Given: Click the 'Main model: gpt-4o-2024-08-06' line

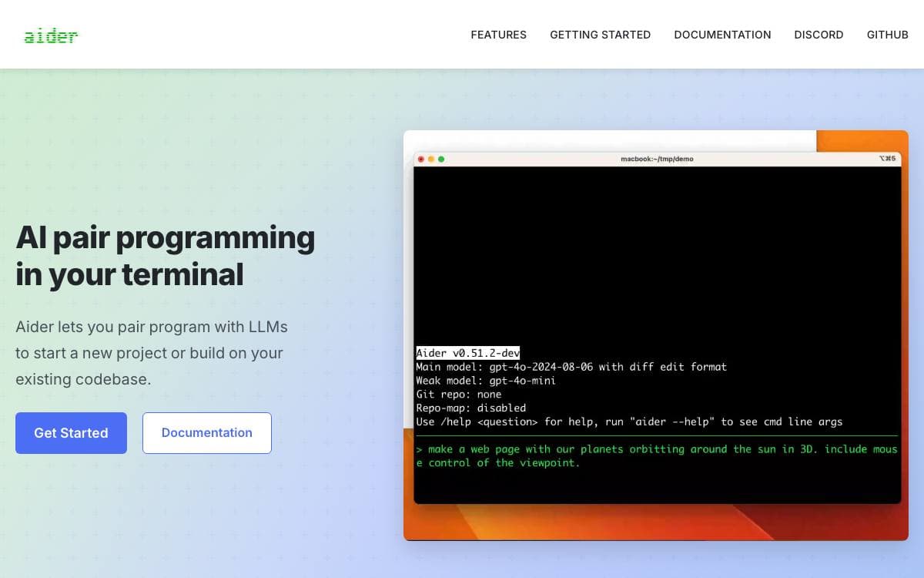Looking at the screenshot, I should (x=571, y=367).
